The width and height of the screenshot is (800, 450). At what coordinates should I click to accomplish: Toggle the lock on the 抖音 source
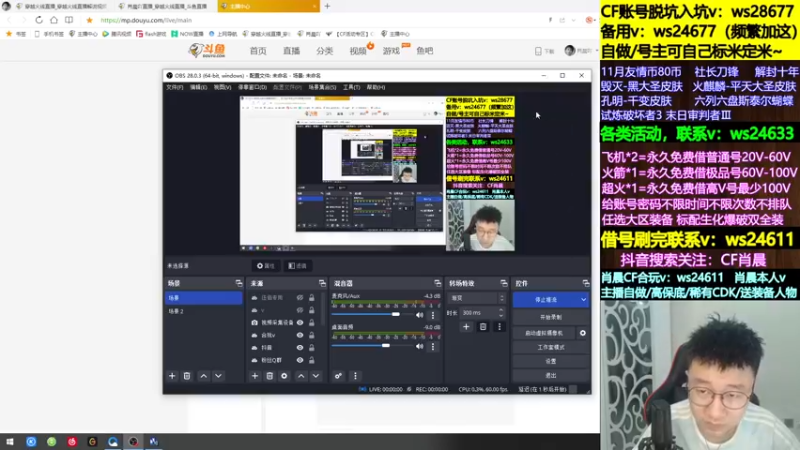tap(312, 347)
